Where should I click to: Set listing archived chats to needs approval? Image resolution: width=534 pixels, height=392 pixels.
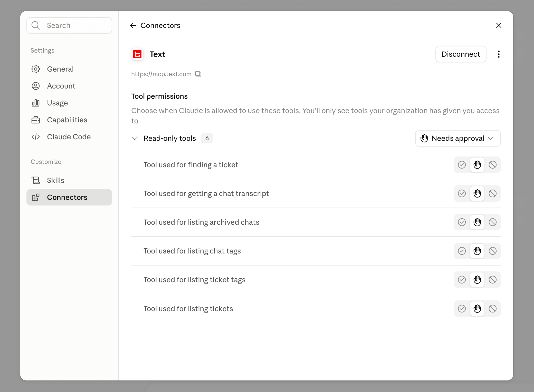[477, 222]
